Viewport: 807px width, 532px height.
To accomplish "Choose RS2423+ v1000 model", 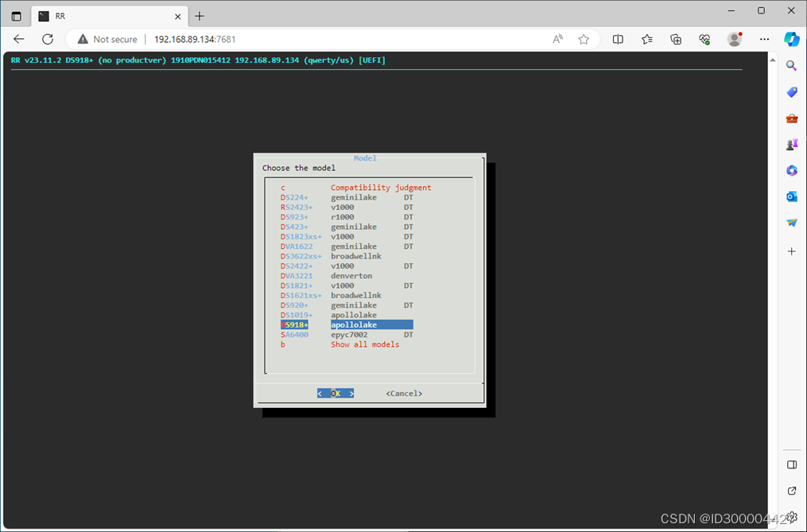I will tap(347, 207).
